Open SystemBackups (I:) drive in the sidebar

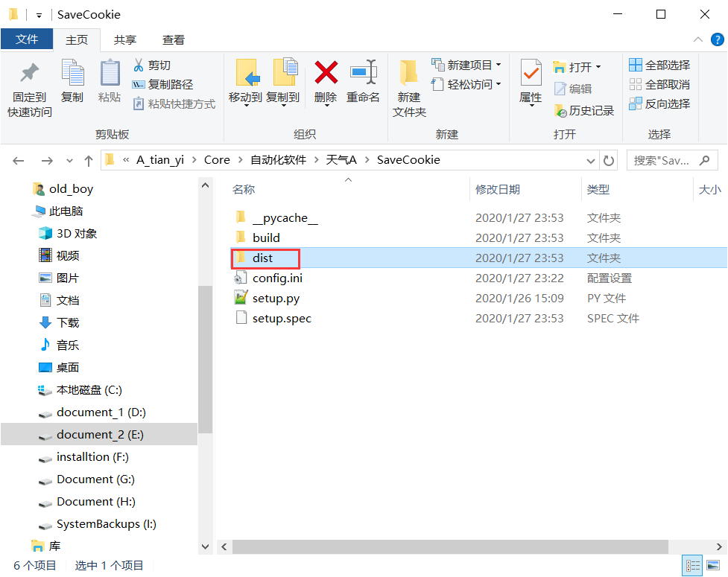(97, 524)
